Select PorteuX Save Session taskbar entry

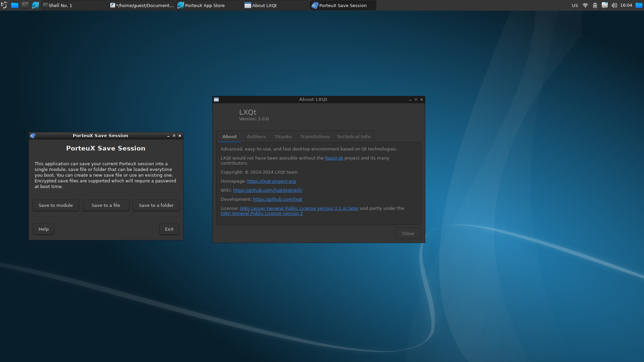tap(343, 5)
